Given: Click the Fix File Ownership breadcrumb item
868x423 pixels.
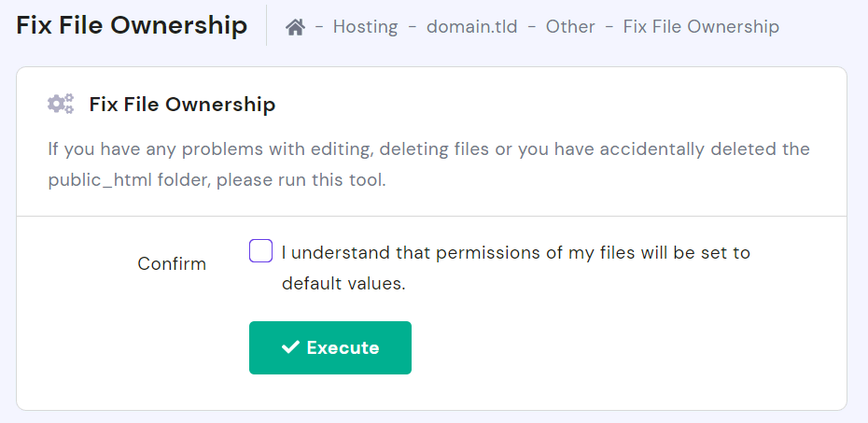Looking at the screenshot, I should pyautogui.click(x=701, y=26).
